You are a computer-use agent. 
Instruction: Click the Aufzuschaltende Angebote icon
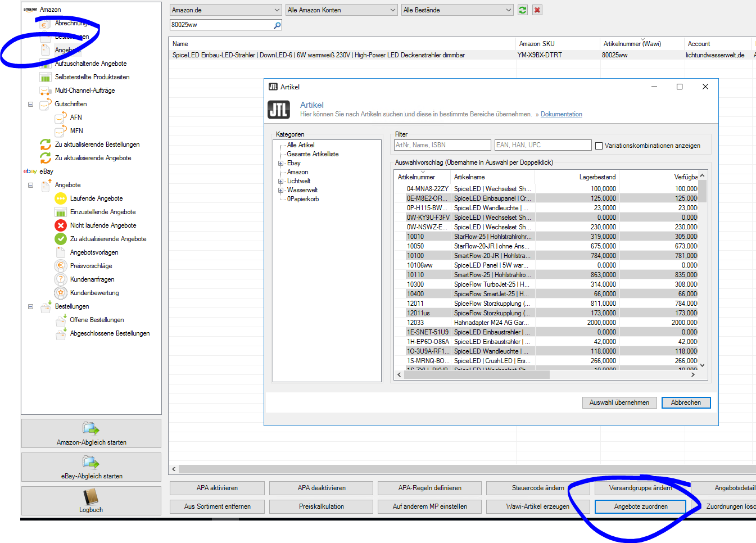pyautogui.click(x=46, y=64)
